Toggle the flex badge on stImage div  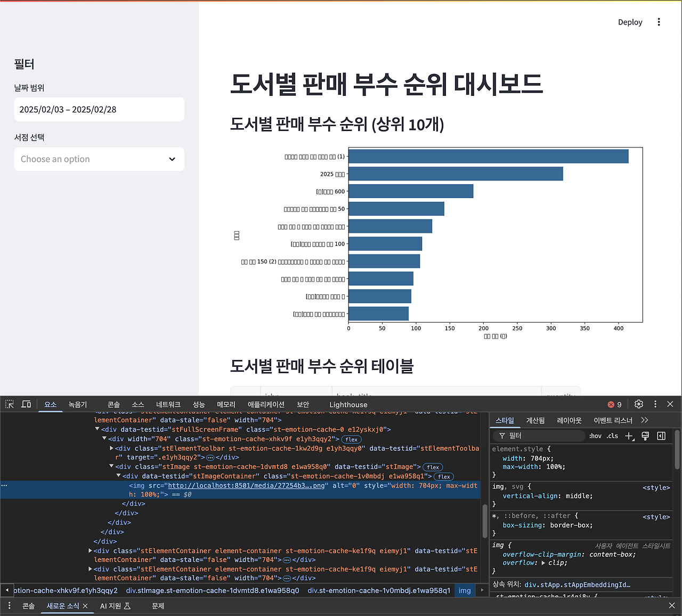coord(433,467)
